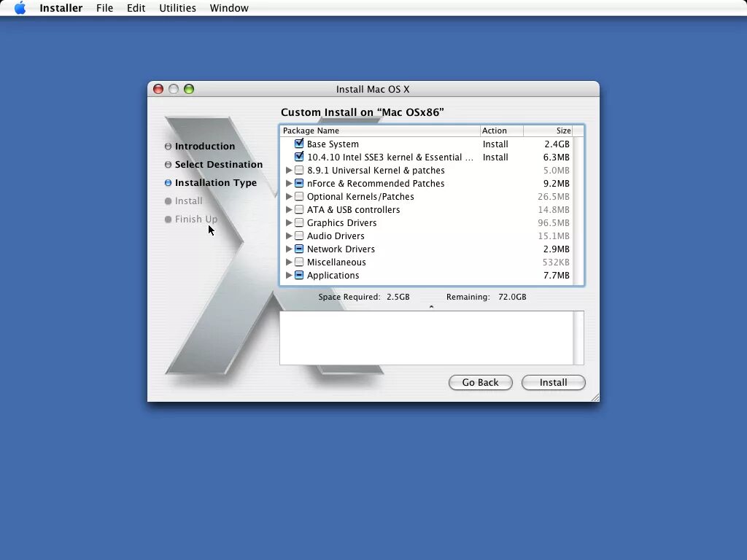Expand nForce & Recommended Patches group
Image resolution: width=747 pixels, height=560 pixels.
[289, 183]
